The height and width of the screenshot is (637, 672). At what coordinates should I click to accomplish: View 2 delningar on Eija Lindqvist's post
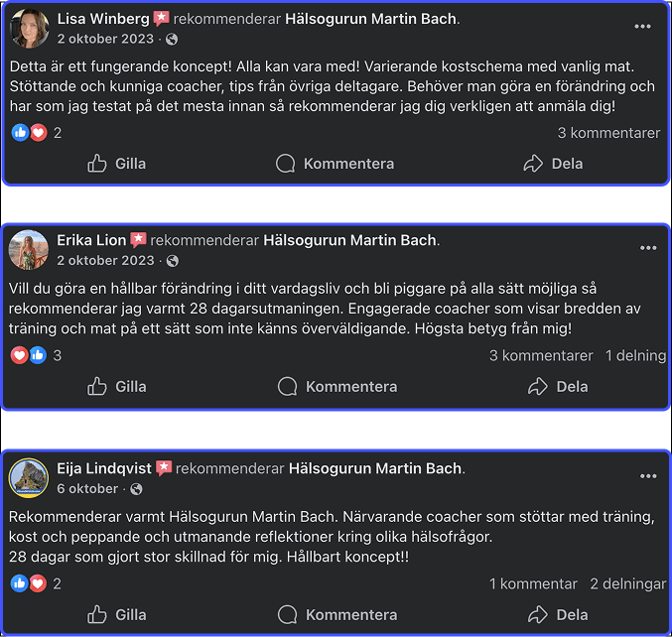click(x=627, y=583)
